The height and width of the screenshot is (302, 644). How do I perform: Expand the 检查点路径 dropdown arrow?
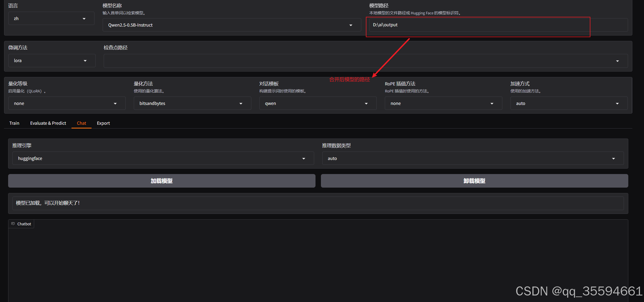(x=617, y=61)
